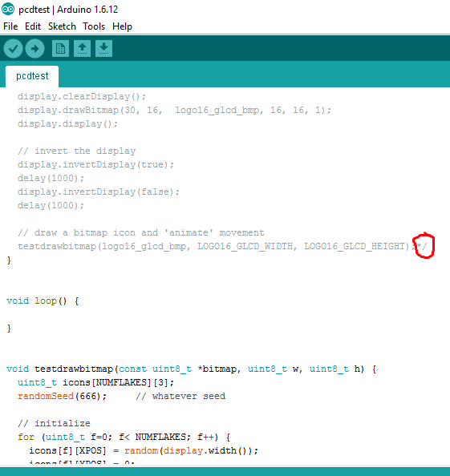Click the display.clearDisplay(); line

pyautogui.click(x=82, y=96)
